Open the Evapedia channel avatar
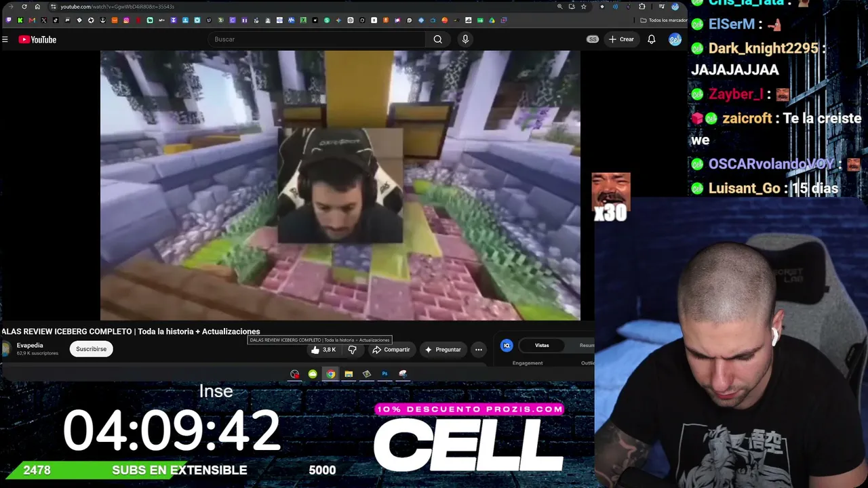Screen dimensions: 868x488 (x=6, y=349)
